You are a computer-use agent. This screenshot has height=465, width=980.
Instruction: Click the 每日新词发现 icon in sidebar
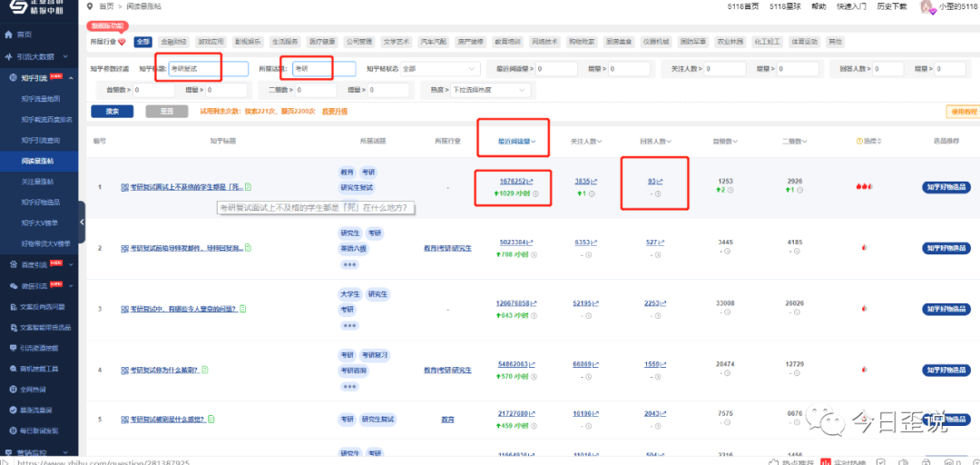tap(14, 430)
